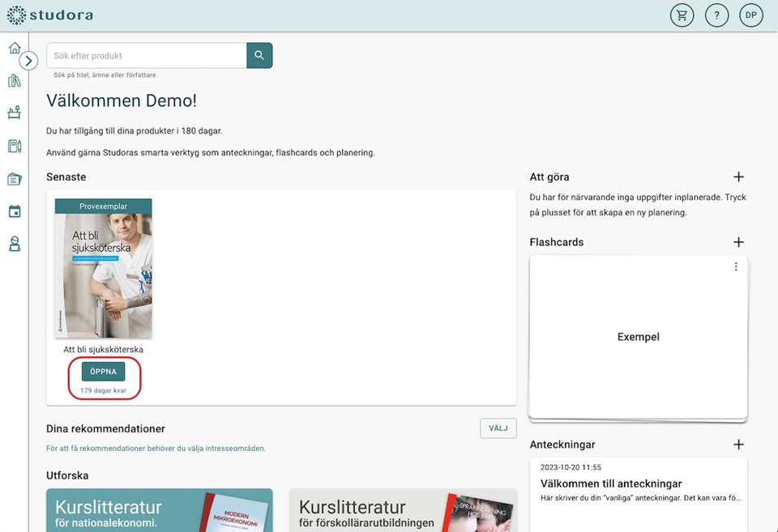Open the Att bli sjuksköterska book cover
The image size is (778, 532).
103,269
